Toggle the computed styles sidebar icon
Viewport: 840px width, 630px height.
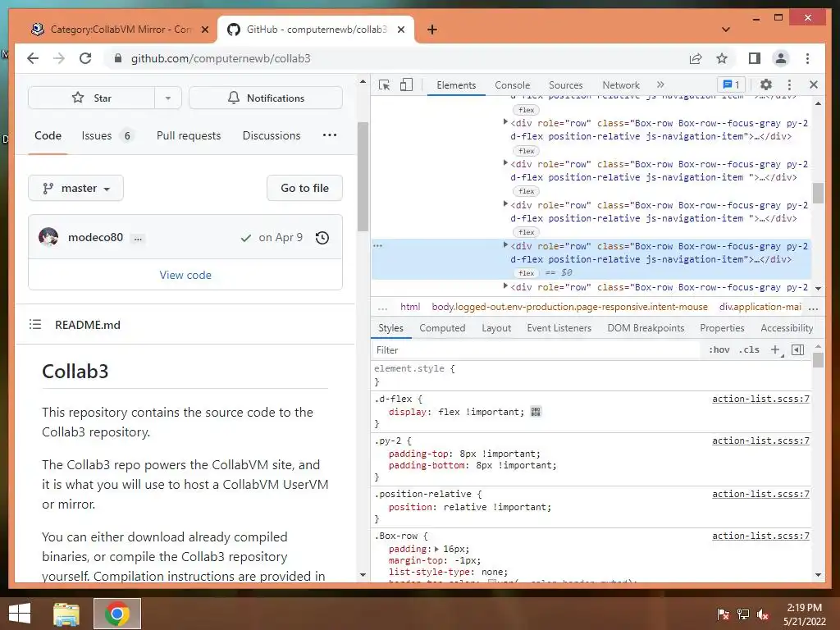tap(797, 349)
